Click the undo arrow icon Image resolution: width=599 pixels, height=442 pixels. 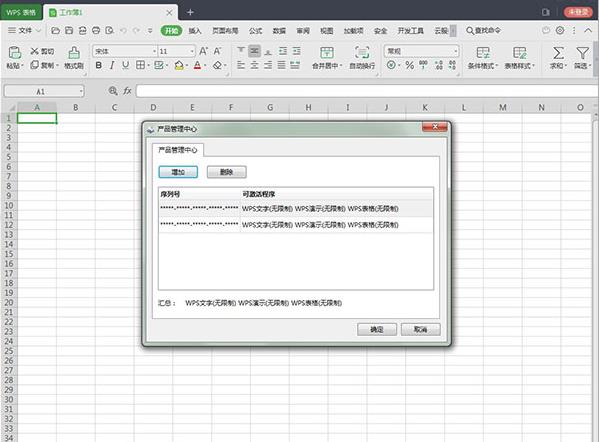tap(123, 31)
